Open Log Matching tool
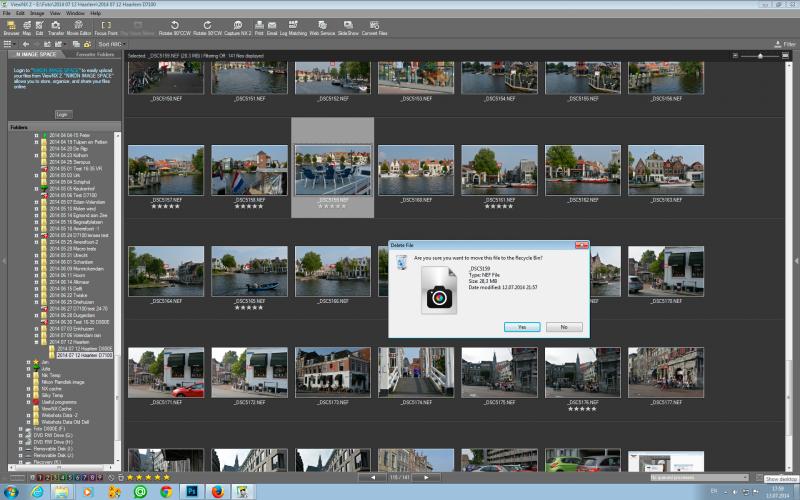Image resolution: width=800 pixels, height=500 pixels. pyautogui.click(x=293, y=28)
